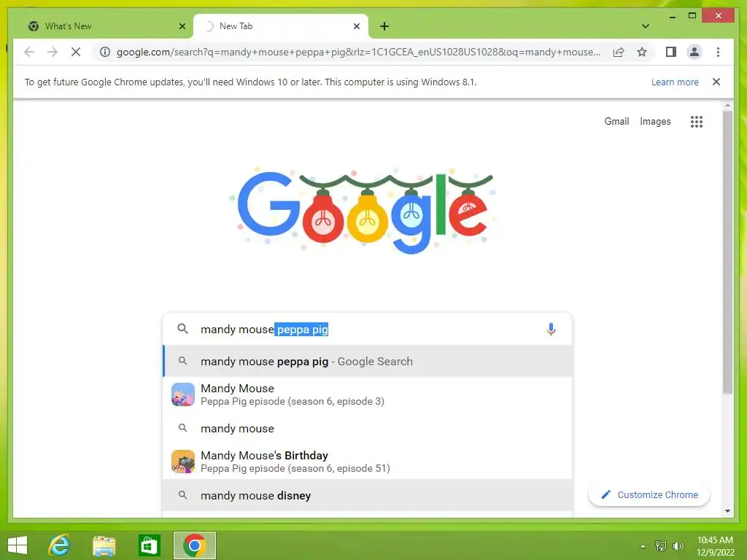Dismiss the Windows update notification bar

(716, 82)
